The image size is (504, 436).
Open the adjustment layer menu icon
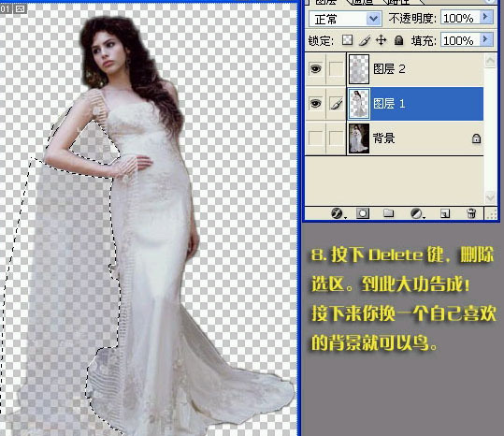(417, 213)
